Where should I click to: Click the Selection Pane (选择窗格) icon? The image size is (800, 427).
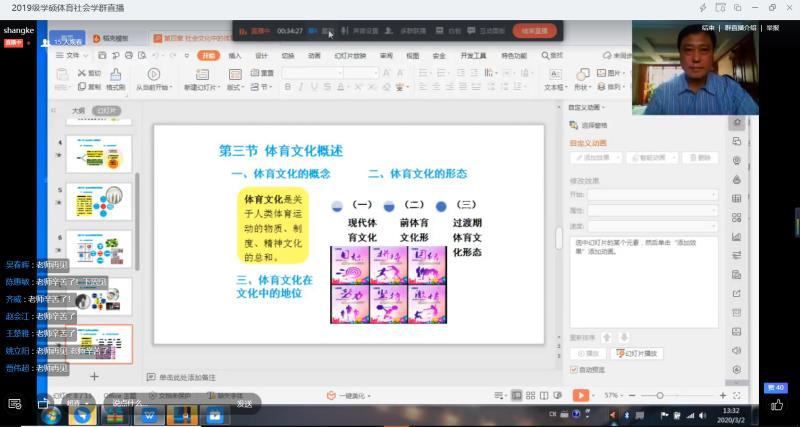(x=573, y=125)
